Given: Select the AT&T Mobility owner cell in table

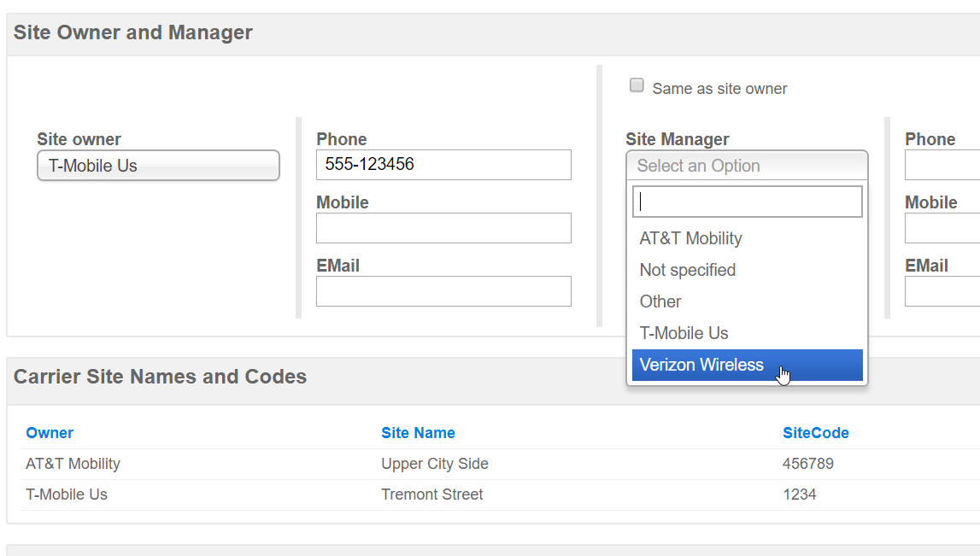Looking at the screenshot, I should click(x=73, y=464).
